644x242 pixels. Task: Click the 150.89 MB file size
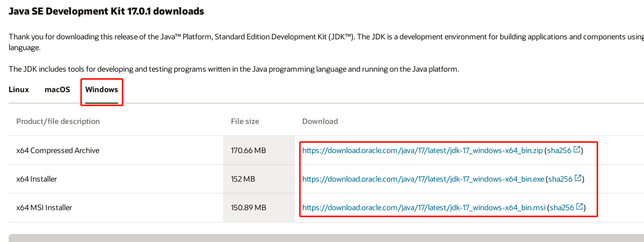point(248,208)
